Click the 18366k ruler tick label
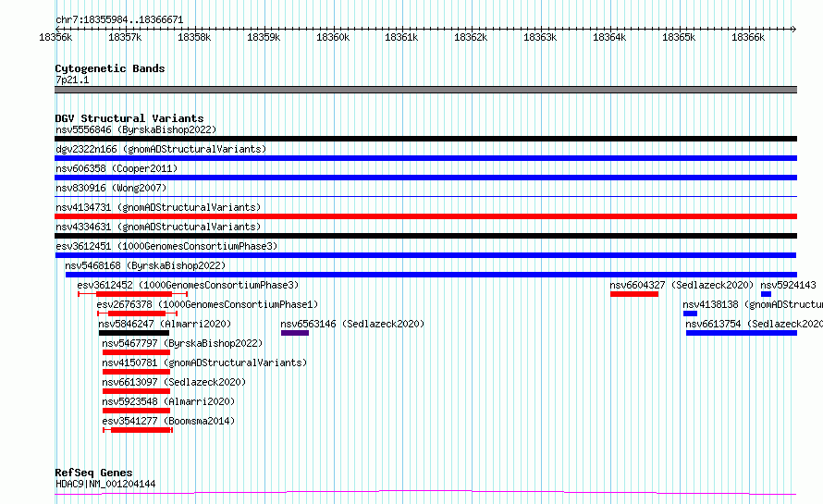 pyautogui.click(x=748, y=37)
